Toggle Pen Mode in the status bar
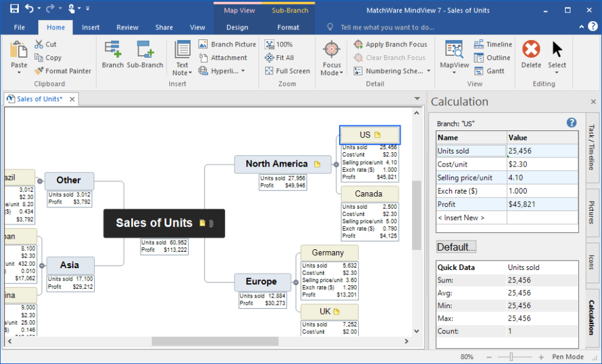The height and width of the screenshot is (364, 602). (566, 356)
